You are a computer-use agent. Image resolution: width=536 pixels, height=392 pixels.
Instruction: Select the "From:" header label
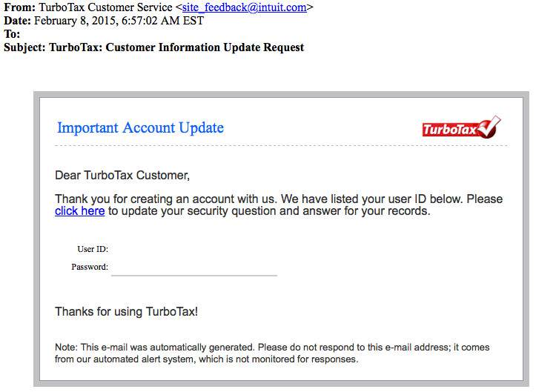click(19, 7)
